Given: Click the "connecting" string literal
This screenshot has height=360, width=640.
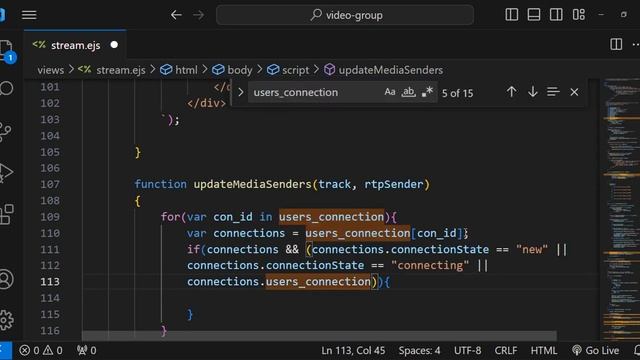Looking at the screenshot, I should tap(430, 265).
